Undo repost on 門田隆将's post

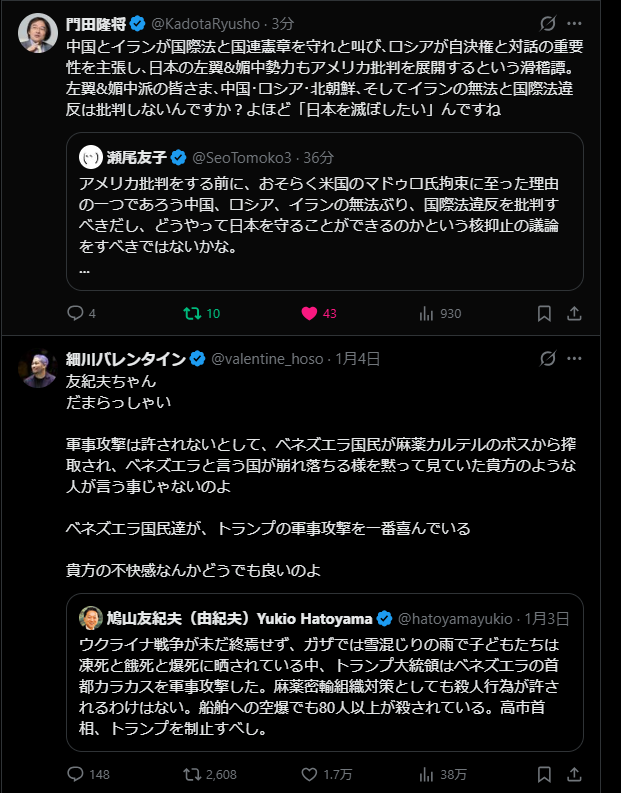pyautogui.click(x=190, y=313)
